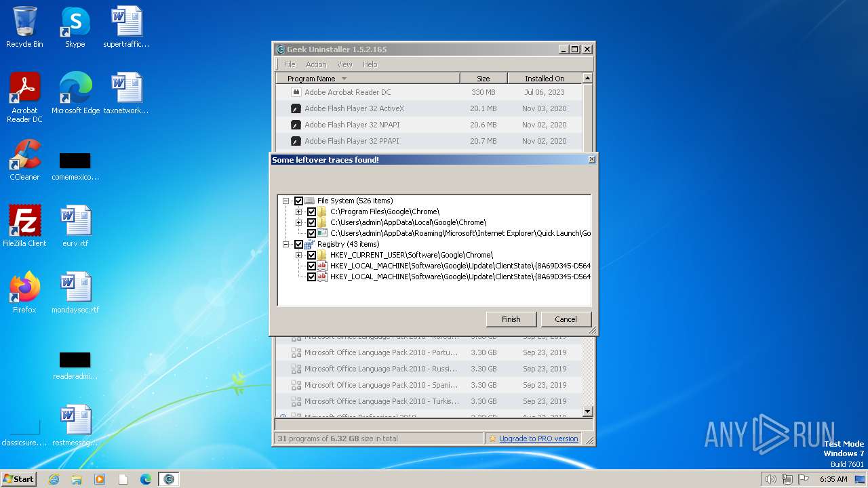Image resolution: width=868 pixels, height=488 pixels.
Task: Launch CCleaner from the desktop
Action: [x=24, y=160]
